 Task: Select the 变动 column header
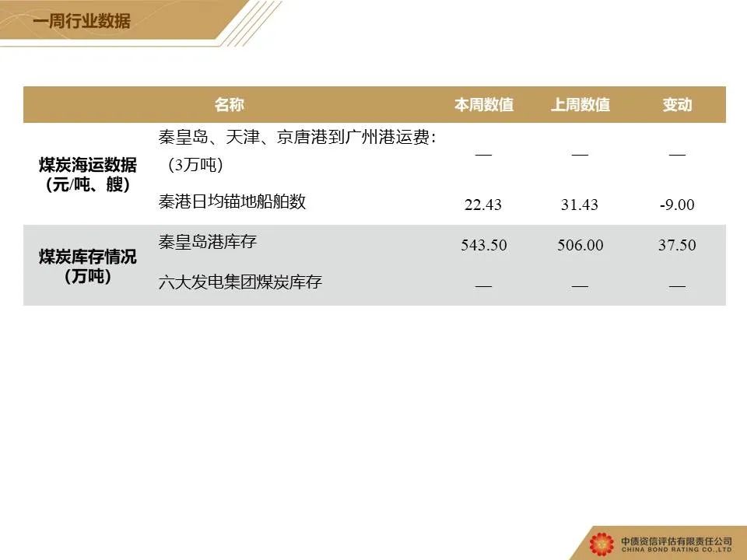[677, 104]
